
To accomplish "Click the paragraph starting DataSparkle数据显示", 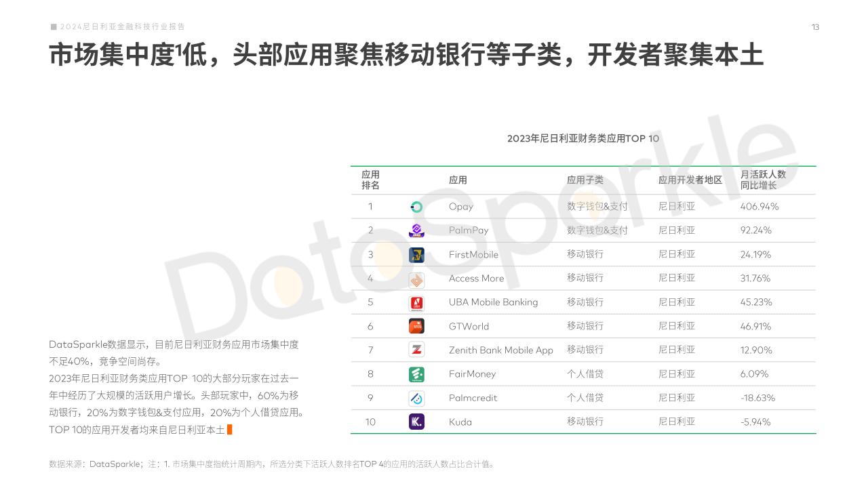I will pos(174,353).
